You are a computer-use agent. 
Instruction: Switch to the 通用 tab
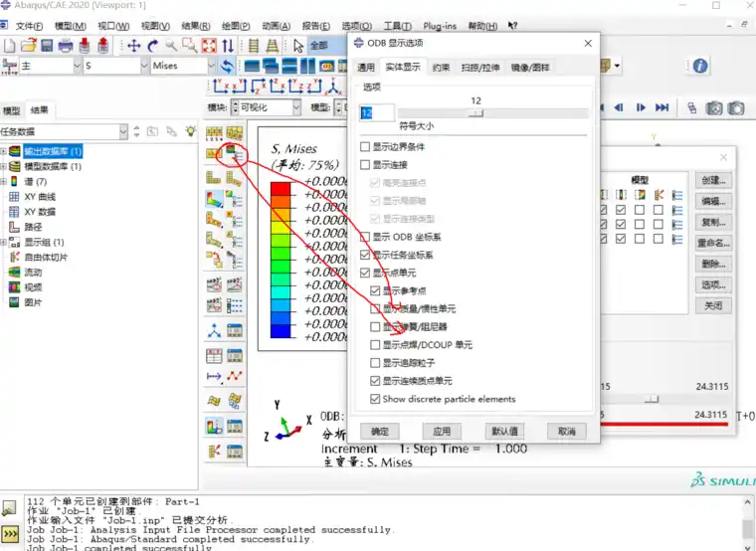click(x=365, y=67)
